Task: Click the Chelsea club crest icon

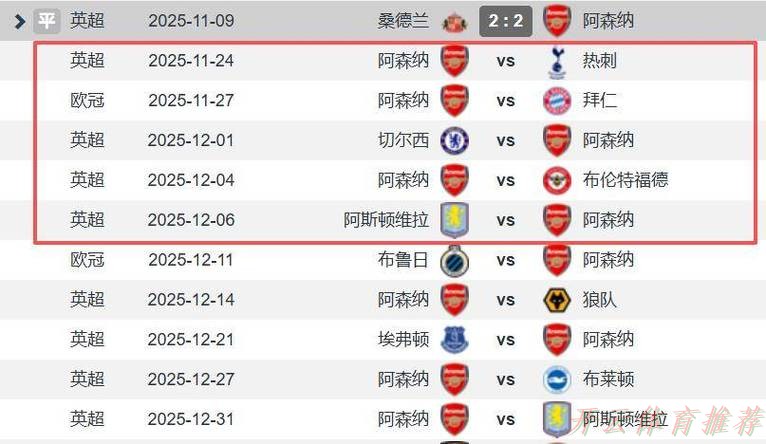Action: tap(455, 140)
